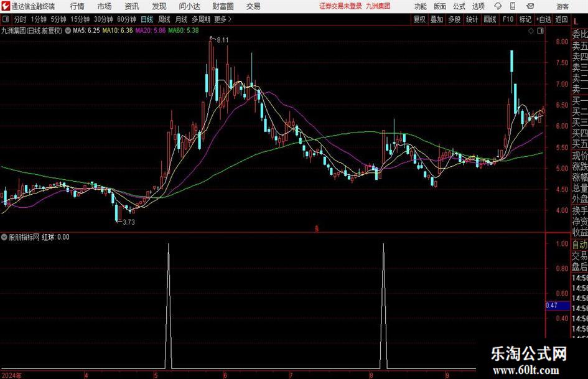This screenshot has width=588, height=379.
Task: Open the F10 company info button
Action: point(508,19)
